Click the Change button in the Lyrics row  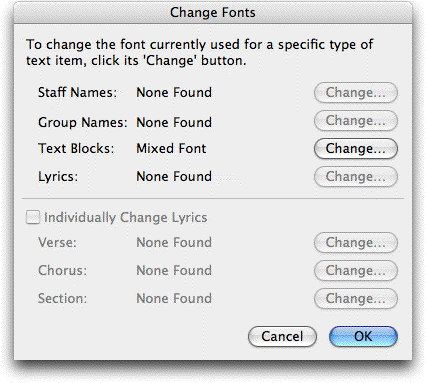click(x=356, y=176)
